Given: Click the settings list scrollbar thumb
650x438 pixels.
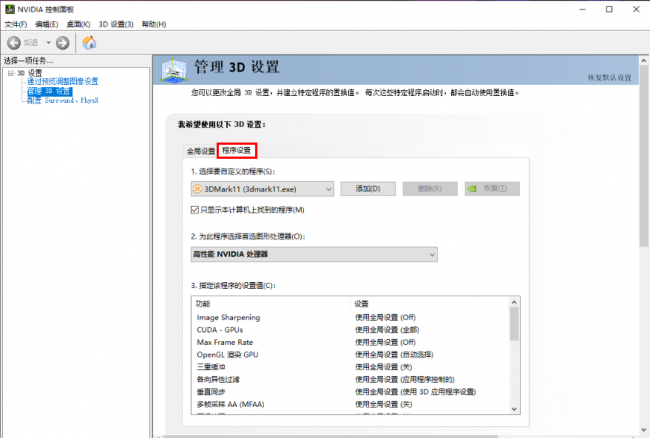Looking at the screenshot, I should click(514, 324).
